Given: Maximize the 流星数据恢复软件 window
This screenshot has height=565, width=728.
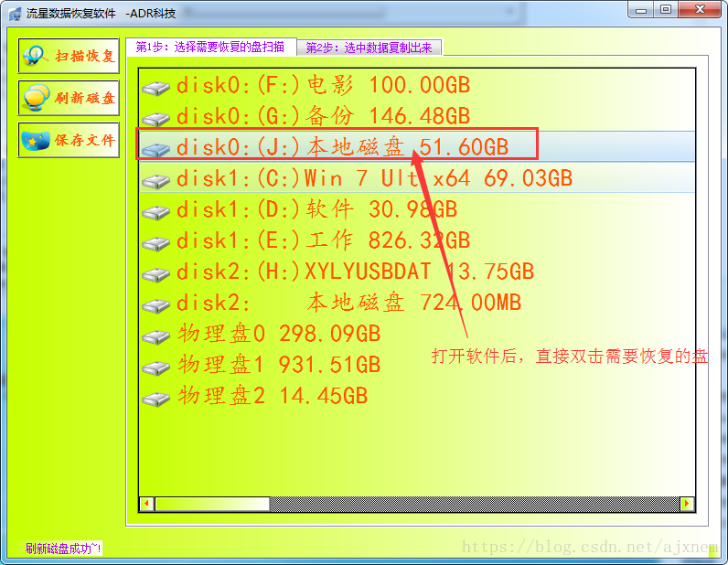Looking at the screenshot, I should (x=666, y=10).
